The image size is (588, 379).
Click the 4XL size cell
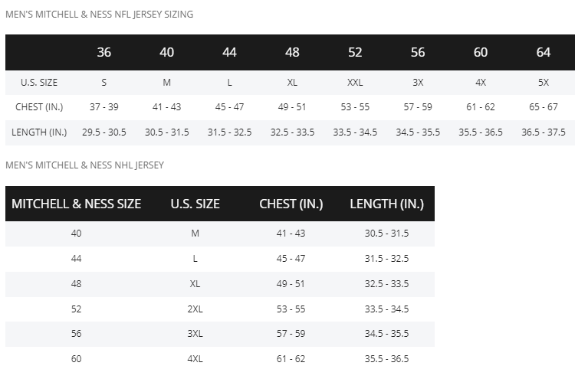[x=195, y=359]
